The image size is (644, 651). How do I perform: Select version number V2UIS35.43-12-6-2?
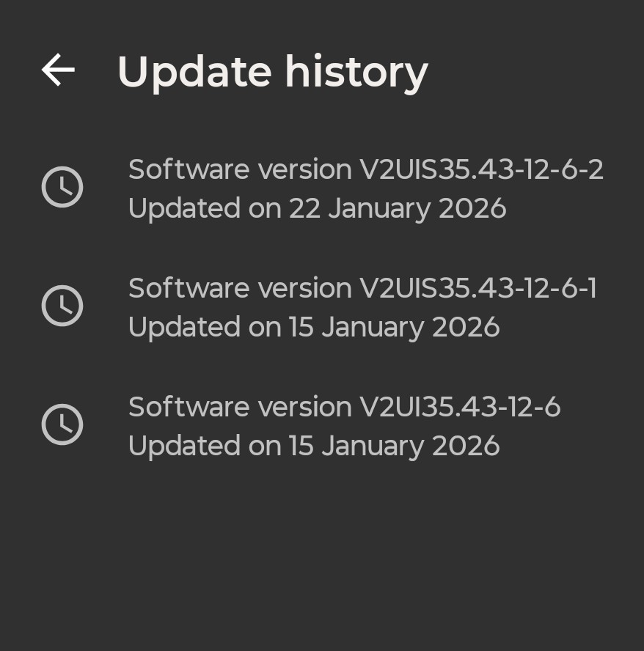click(481, 170)
